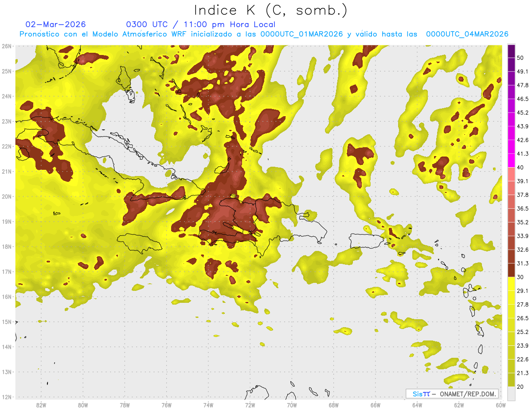Select the date text "02-Mar-2026"
The image size is (532, 411).
[56, 24]
